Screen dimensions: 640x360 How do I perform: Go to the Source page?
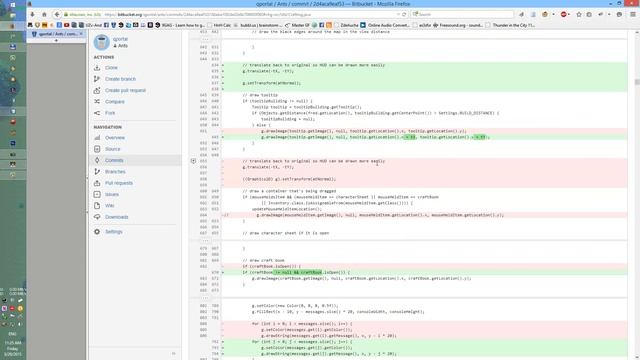tap(112, 149)
